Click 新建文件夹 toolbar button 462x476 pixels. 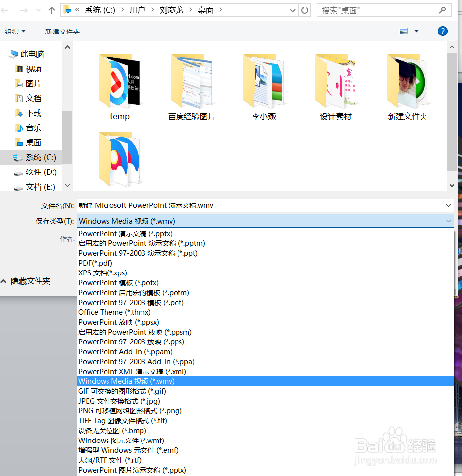tap(63, 32)
